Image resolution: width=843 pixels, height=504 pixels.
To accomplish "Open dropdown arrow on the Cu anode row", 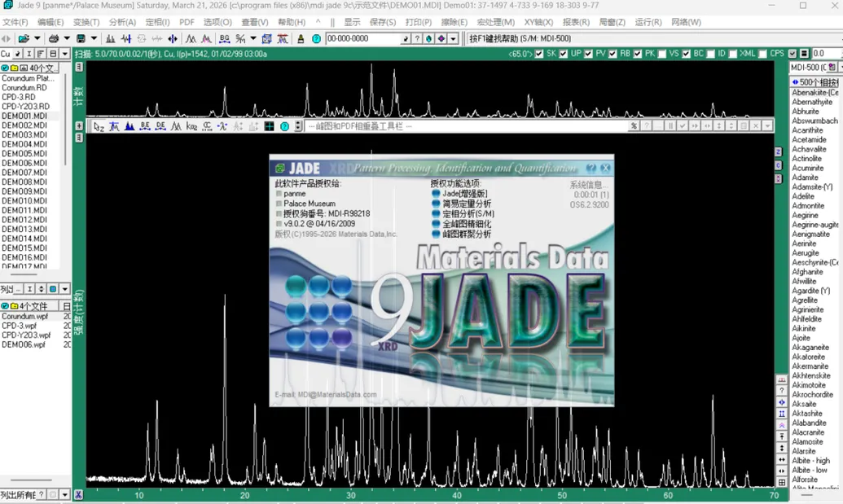I will coord(64,54).
